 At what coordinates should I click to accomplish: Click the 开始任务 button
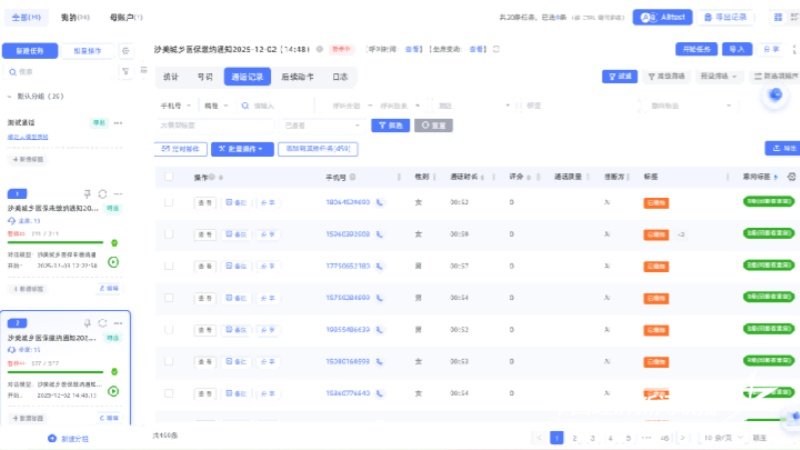point(695,48)
